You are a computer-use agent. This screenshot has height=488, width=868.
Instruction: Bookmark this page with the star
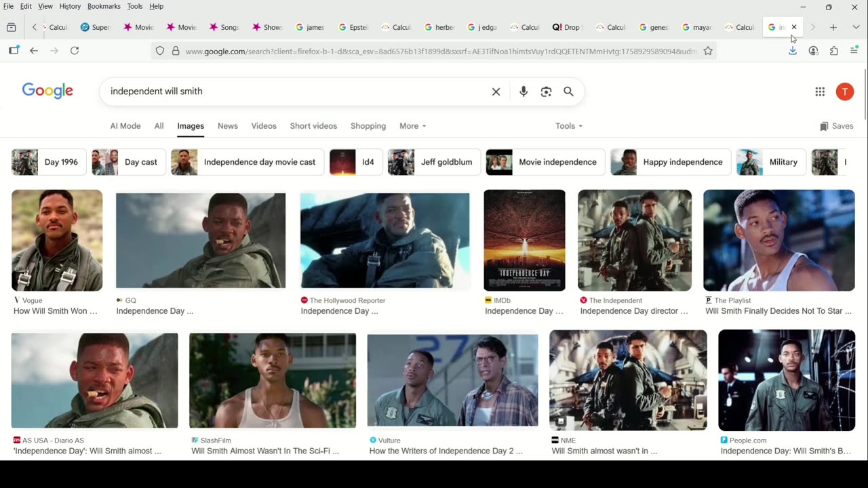click(x=708, y=51)
